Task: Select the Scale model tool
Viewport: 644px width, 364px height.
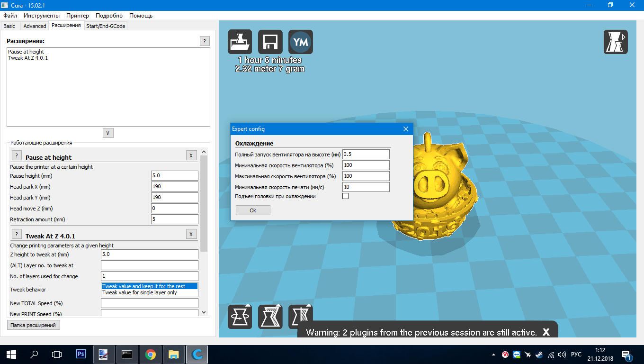Action: 270,317
